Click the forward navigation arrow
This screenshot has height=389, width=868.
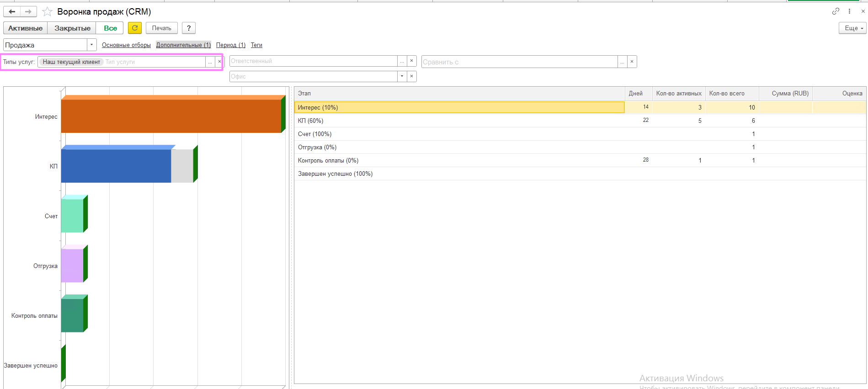28,11
